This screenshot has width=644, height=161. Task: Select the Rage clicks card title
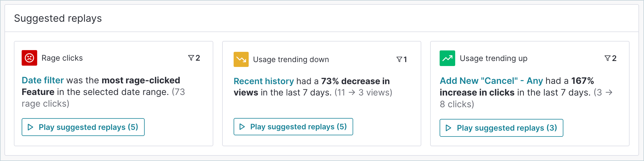pos(62,58)
